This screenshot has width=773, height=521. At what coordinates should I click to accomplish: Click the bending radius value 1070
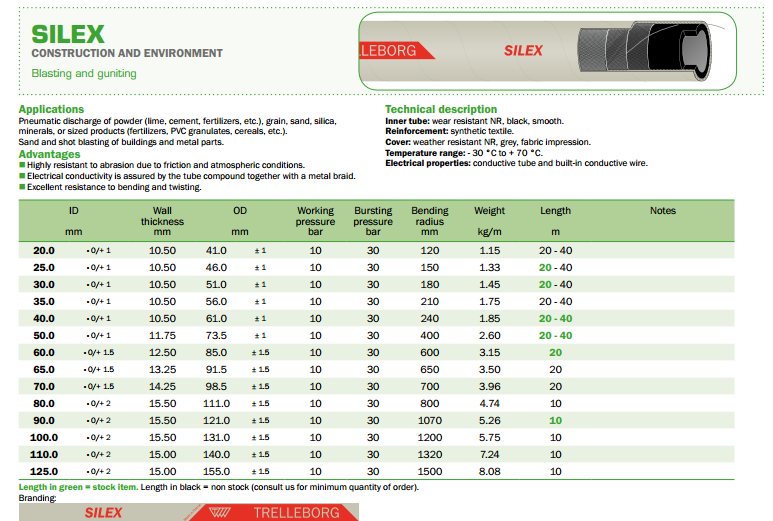point(430,420)
